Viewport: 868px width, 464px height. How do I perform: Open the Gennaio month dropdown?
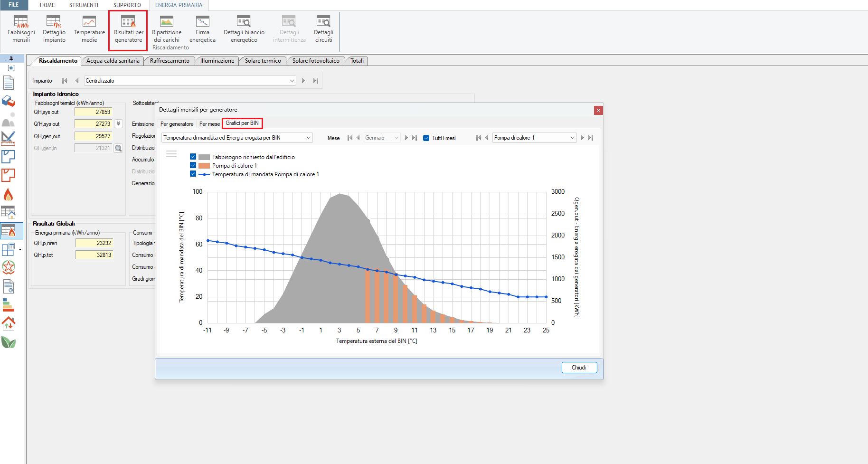tap(382, 138)
